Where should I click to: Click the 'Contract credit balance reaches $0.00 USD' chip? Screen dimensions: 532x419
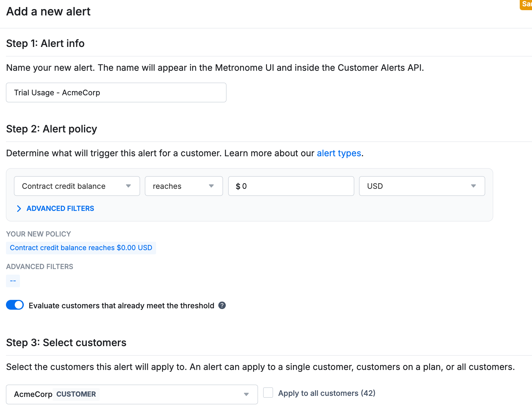tap(81, 248)
